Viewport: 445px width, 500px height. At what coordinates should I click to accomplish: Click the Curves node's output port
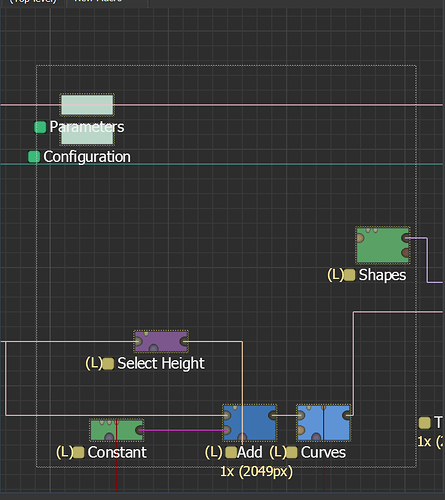(x=347, y=415)
